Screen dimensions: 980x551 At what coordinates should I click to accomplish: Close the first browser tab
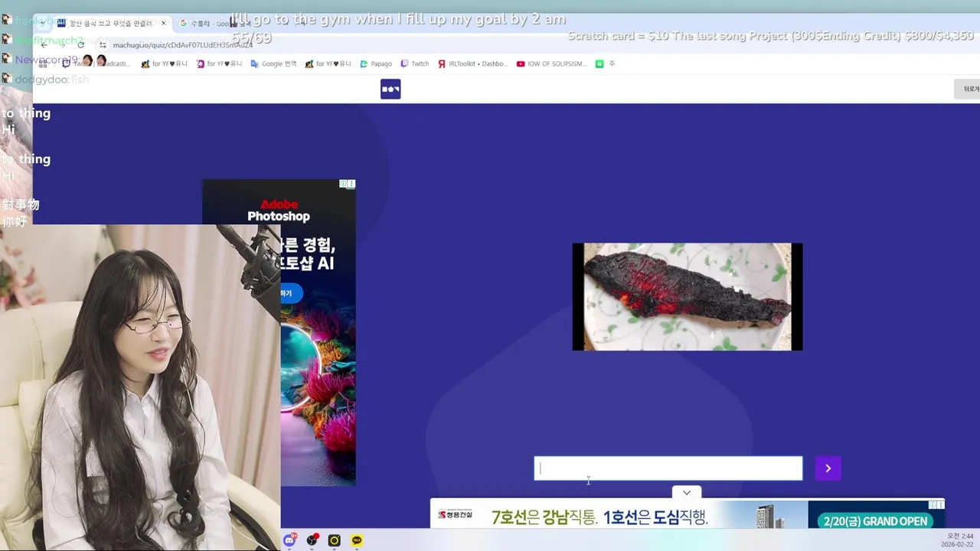pos(163,23)
